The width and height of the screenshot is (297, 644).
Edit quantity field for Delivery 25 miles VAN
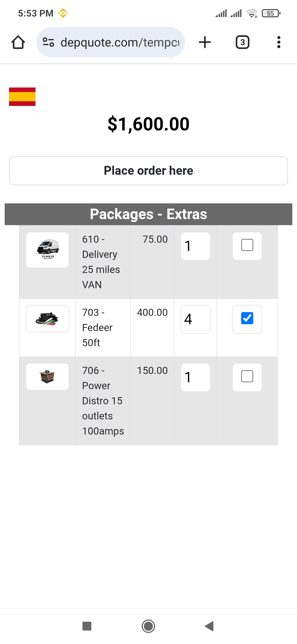[x=195, y=246]
